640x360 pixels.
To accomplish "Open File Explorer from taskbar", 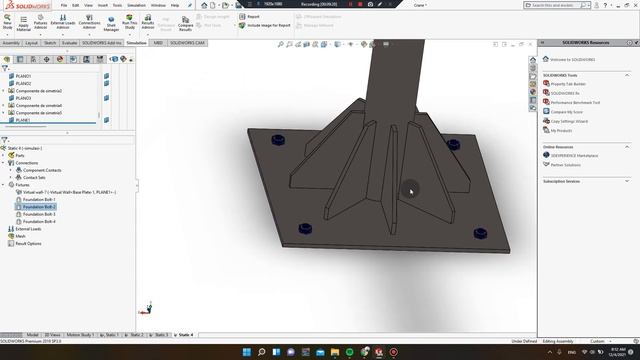I will (335, 352).
